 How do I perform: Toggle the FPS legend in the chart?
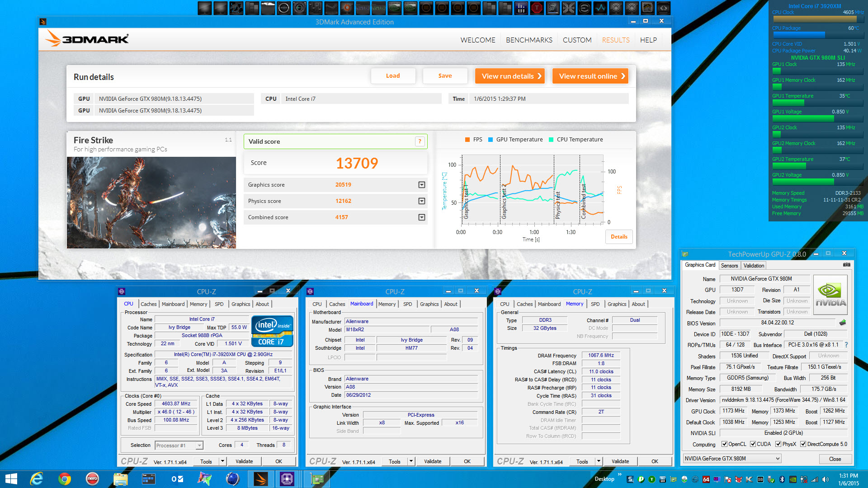click(x=474, y=140)
